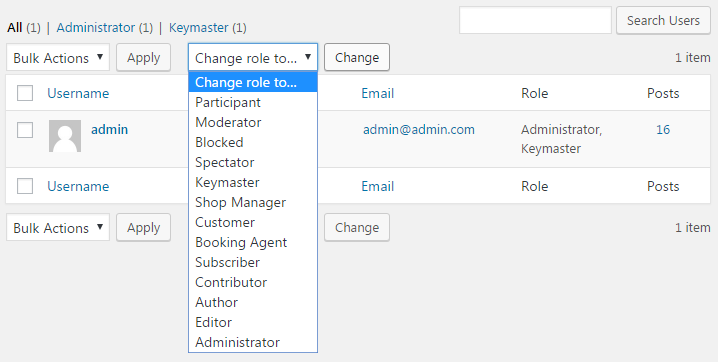Screen dimensions: 718x362
Task: Sort by Email in footer row
Action: 377,186
